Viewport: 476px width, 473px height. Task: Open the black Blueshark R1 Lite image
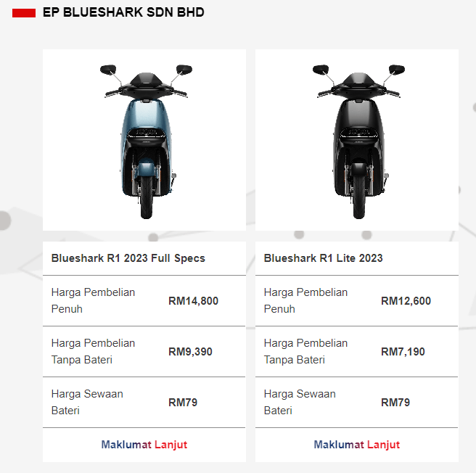pos(357,140)
